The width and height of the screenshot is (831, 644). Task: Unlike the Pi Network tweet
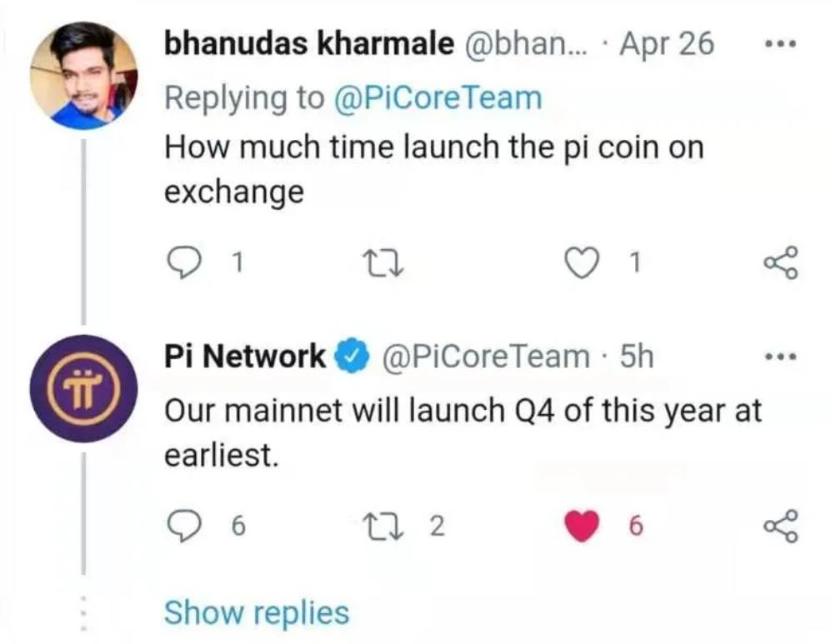582,526
